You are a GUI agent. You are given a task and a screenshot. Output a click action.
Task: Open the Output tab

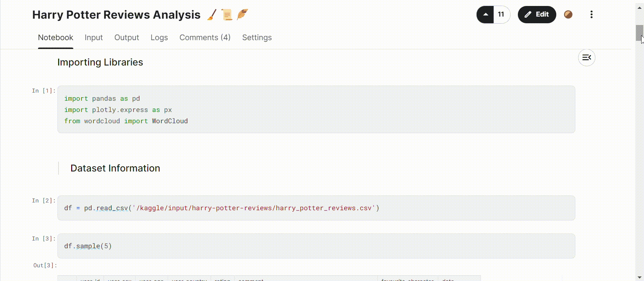(126, 38)
